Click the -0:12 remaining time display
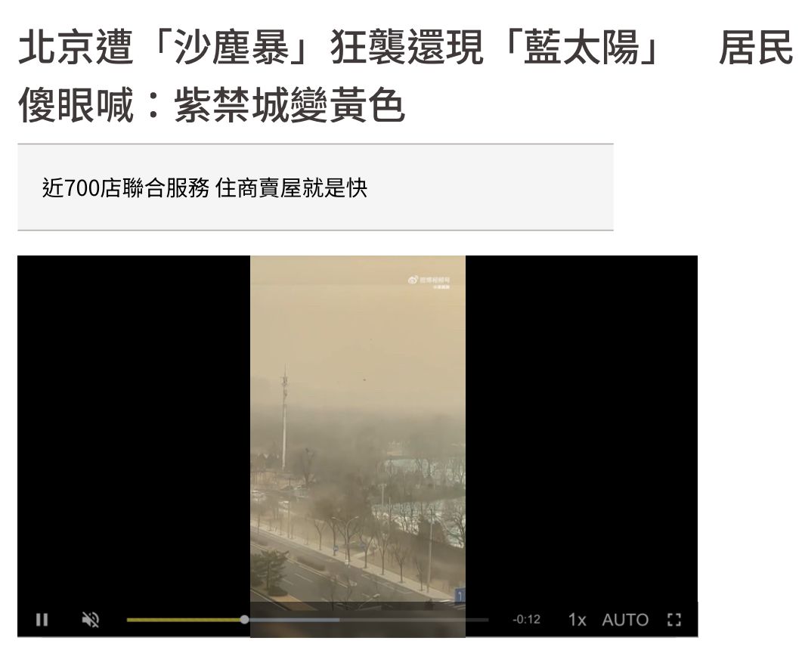The image size is (802, 672). [x=526, y=620]
